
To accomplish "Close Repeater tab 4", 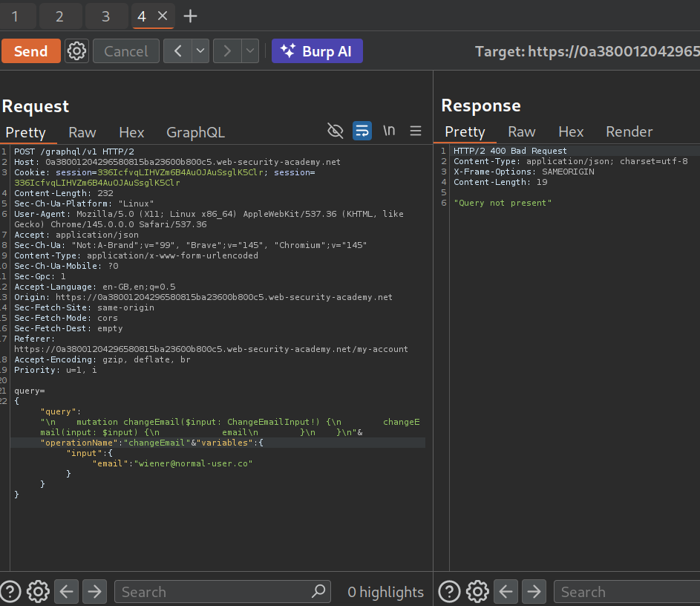I will [x=163, y=16].
